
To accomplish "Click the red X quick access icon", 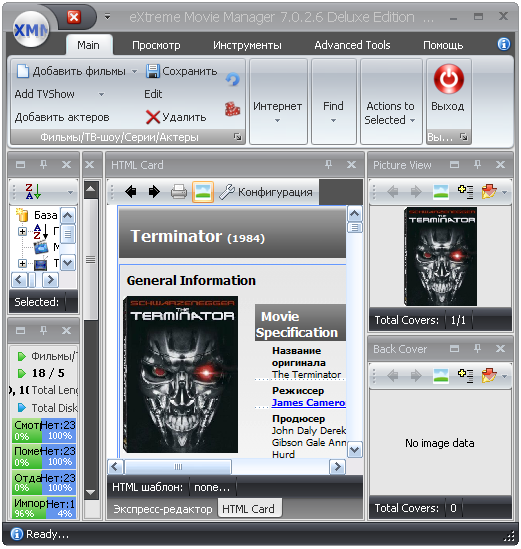I will click(74, 17).
